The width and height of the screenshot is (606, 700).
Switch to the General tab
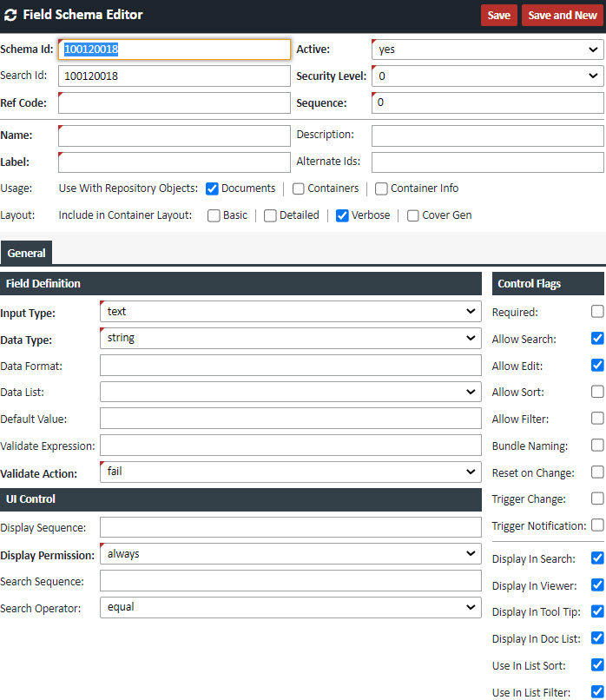coord(26,253)
